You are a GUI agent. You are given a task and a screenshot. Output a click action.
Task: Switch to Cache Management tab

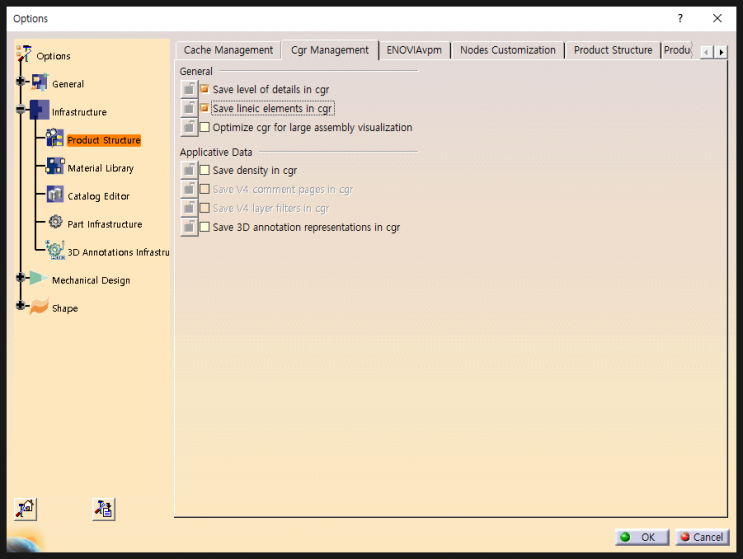228,50
